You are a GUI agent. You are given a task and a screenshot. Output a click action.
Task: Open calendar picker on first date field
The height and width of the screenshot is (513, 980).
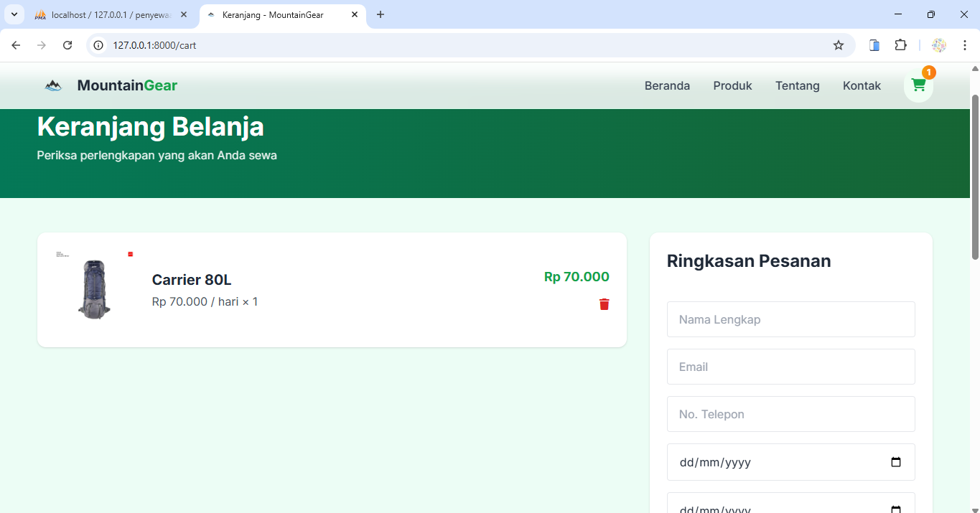pos(895,462)
